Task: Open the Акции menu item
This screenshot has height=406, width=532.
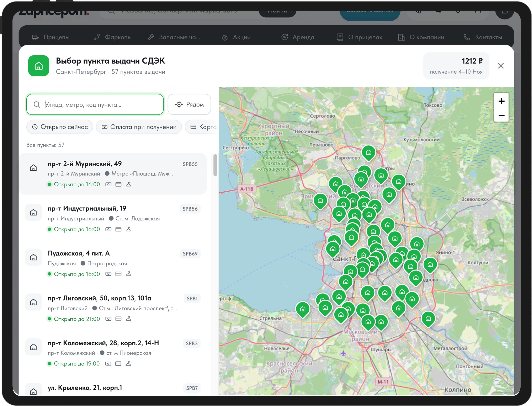Action: point(236,37)
